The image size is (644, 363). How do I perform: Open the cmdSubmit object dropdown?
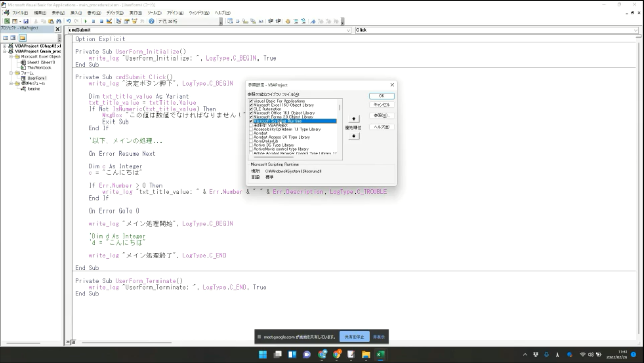point(348,30)
